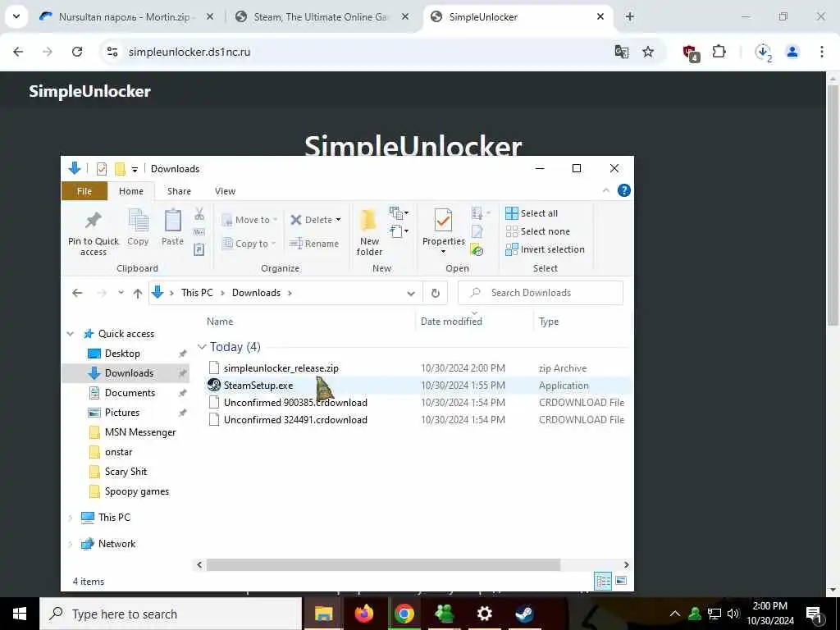Open the Delete dropdown arrow
The height and width of the screenshot is (630, 840).
tap(338, 220)
